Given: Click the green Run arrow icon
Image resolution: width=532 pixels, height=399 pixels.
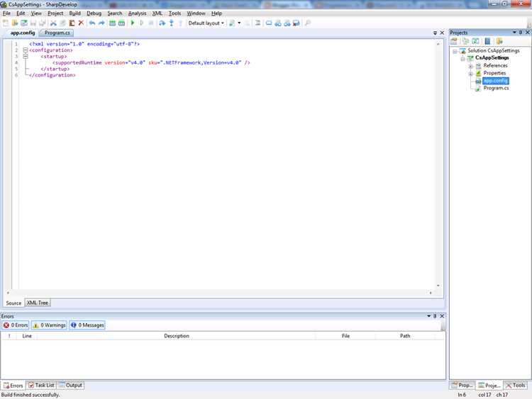Looking at the screenshot, I should 133,23.
